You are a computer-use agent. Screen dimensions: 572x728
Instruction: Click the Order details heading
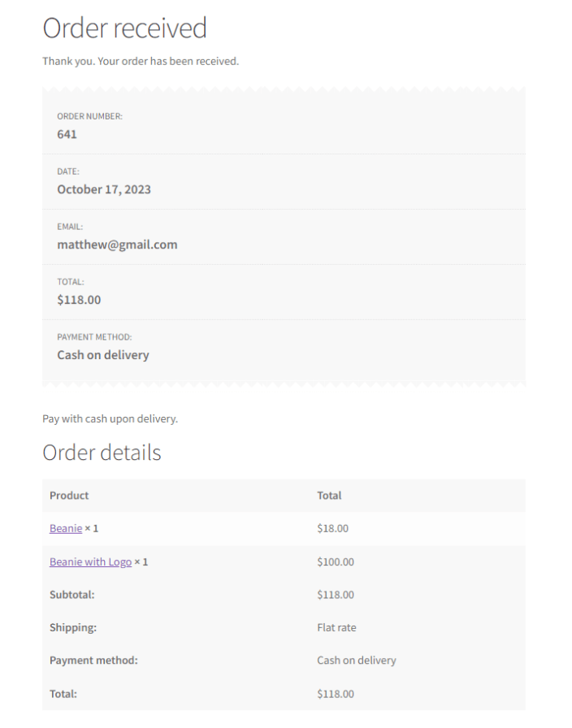click(x=102, y=453)
